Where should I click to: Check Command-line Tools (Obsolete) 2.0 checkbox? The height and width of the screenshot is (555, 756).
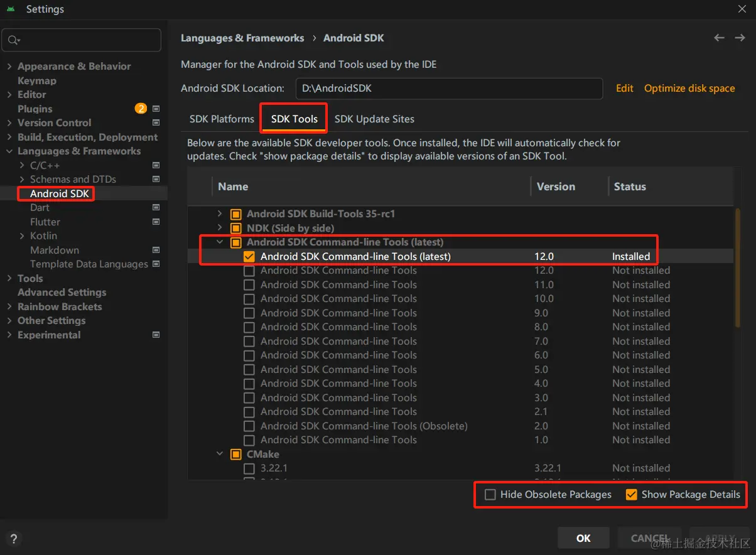click(x=249, y=426)
